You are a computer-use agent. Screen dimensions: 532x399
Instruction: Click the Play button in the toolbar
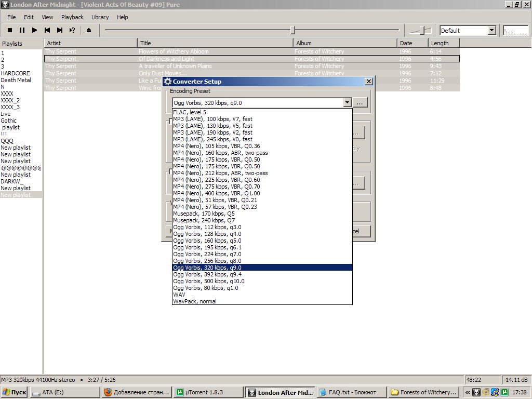(34, 30)
